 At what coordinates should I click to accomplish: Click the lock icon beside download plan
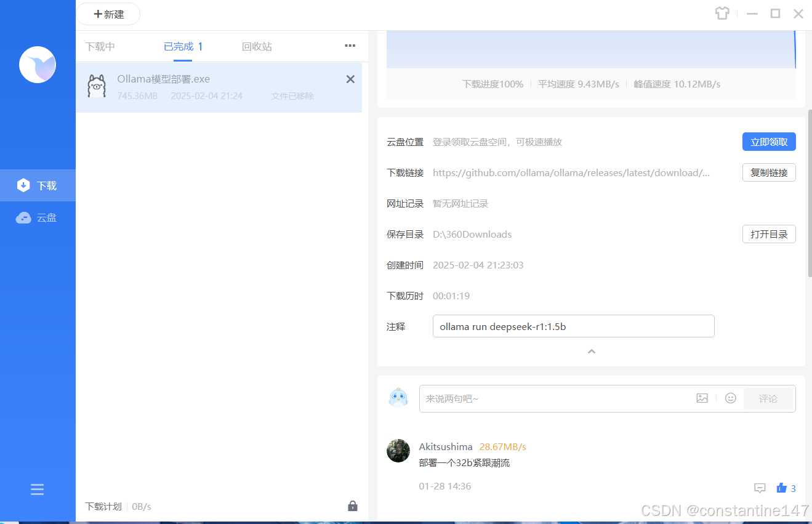point(353,506)
